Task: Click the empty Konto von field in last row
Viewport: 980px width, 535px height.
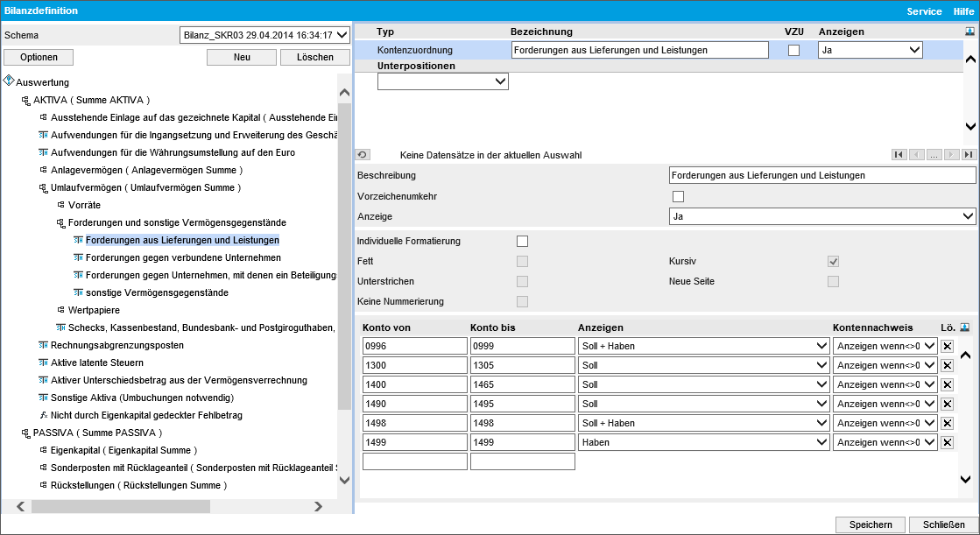Action: [415, 461]
